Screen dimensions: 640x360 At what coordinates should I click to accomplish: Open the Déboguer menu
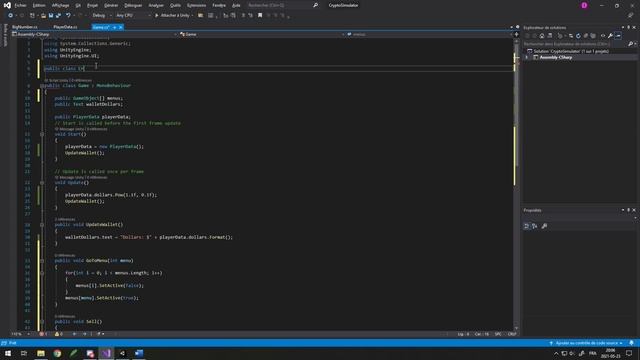tap(133, 5)
